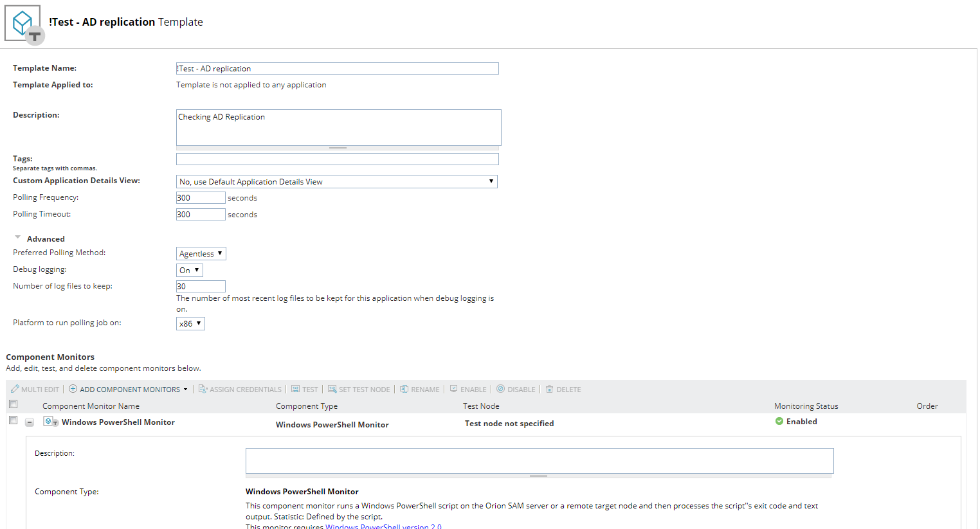The image size is (980, 529).
Task: Click the Number of log files input
Action: point(201,286)
